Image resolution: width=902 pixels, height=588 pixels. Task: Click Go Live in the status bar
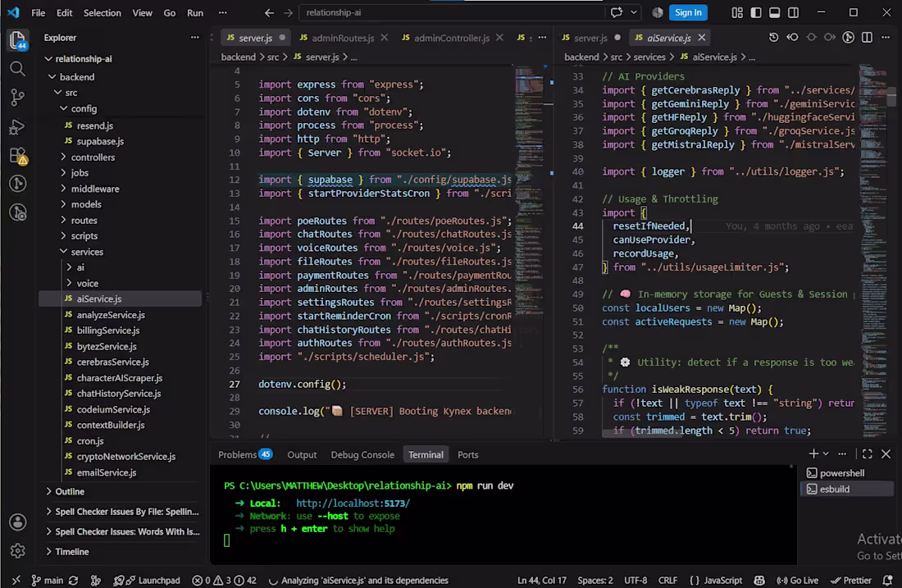(797, 580)
